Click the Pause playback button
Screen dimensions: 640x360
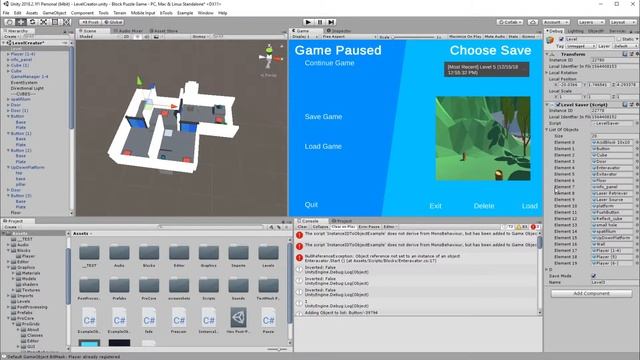320,22
